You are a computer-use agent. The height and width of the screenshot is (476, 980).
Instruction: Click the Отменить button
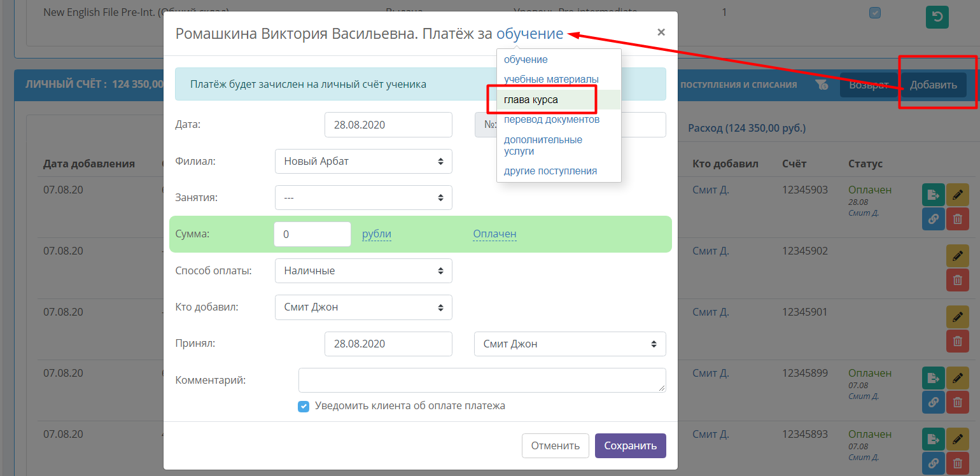pyautogui.click(x=556, y=445)
